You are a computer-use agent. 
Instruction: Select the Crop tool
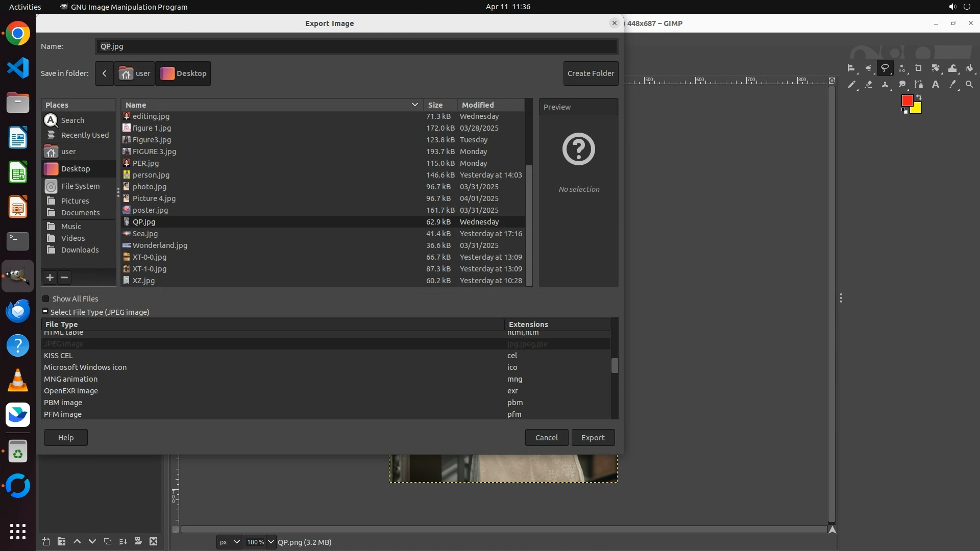click(x=919, y=68)
